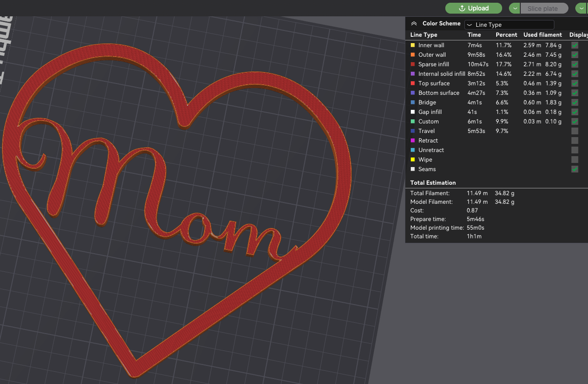Click the Prepare time 5m46s value
Viewport: 588px width, 384px height.
pyautogui.click(x=476, y=219)
